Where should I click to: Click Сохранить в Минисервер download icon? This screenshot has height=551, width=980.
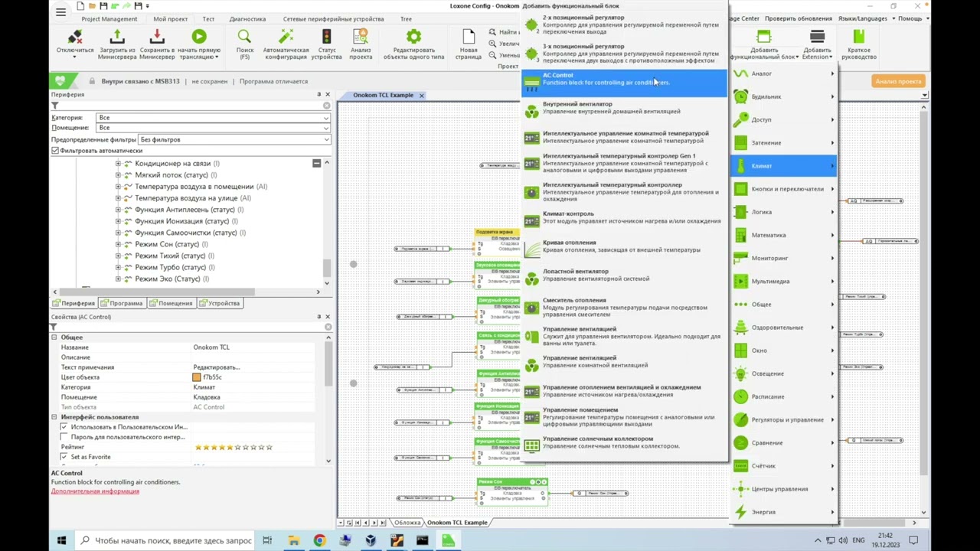pos(157,37)
